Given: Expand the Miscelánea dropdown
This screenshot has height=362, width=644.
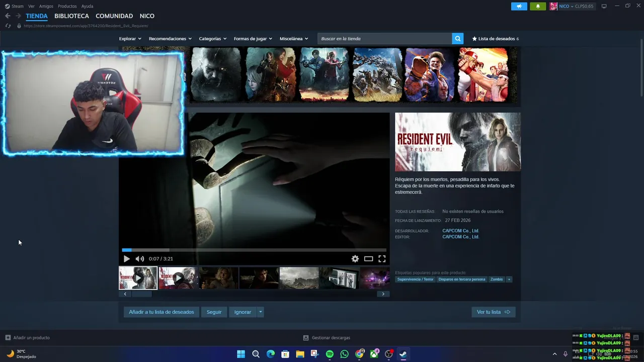Looking at the screenshot, I should point(294,39).
